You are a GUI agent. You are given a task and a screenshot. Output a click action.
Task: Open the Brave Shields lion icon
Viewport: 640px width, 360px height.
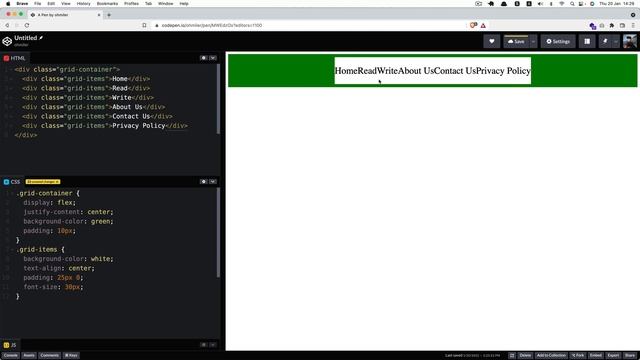(x=473, y=25)
